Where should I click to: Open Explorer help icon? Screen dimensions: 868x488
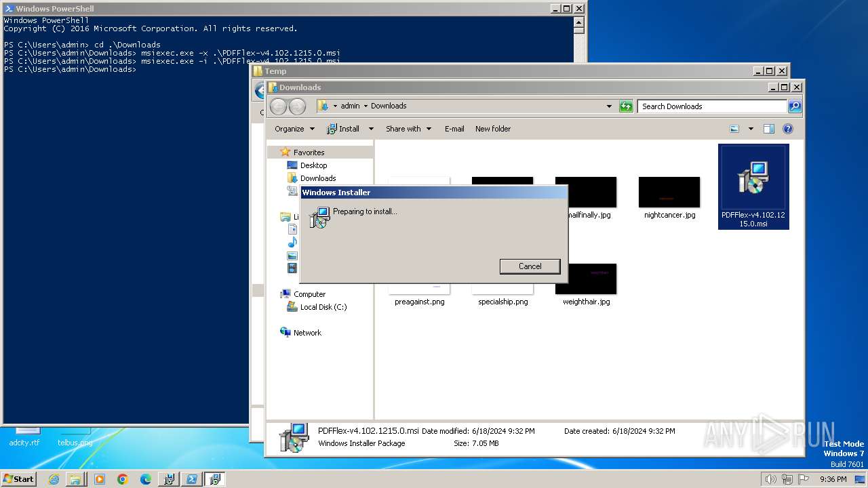tap(788, 129)
